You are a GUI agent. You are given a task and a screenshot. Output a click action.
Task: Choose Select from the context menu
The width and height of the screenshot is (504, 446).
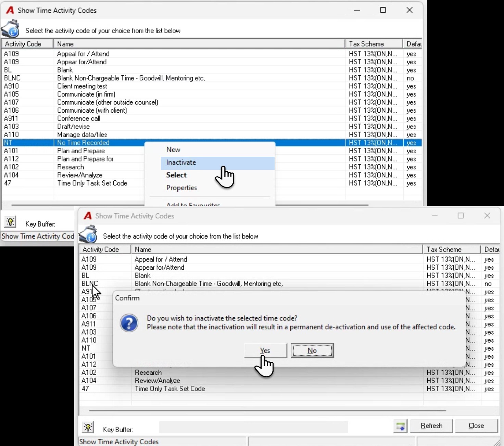(x=176, y=175)
